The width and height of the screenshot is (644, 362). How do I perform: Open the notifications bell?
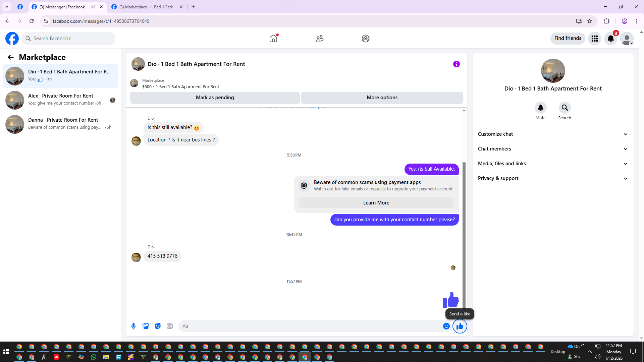pyautogui.click(x=610, y=39)
